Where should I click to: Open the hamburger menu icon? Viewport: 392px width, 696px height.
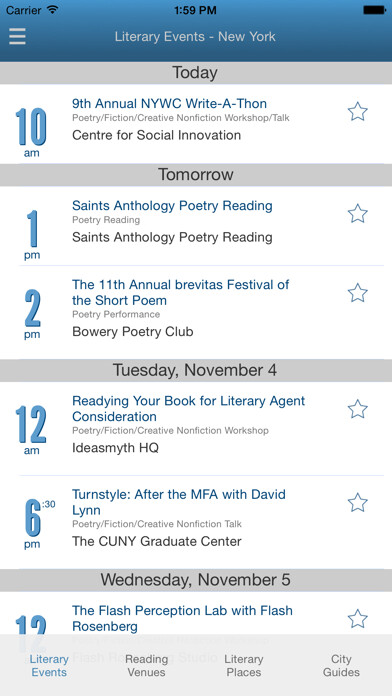click(17, 36)
